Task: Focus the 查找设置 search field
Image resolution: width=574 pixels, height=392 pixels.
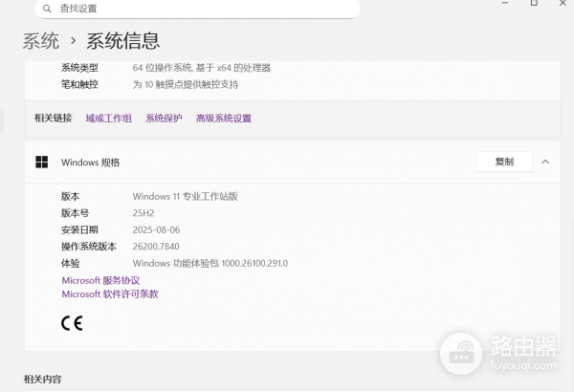Action: 197,9
